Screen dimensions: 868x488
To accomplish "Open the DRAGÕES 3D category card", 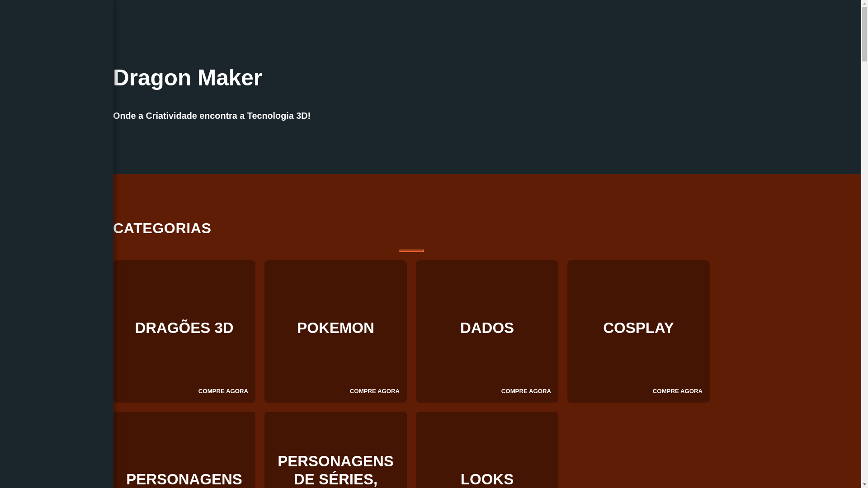I will point(184,331).
